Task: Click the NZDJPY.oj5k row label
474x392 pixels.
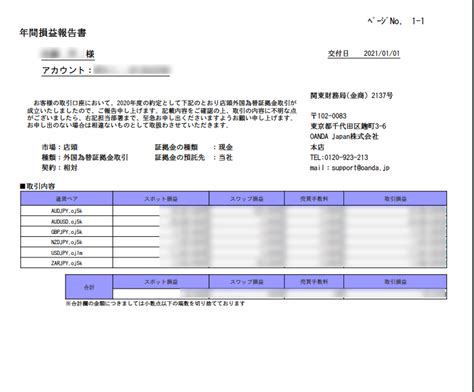Action: click(67, 242)
